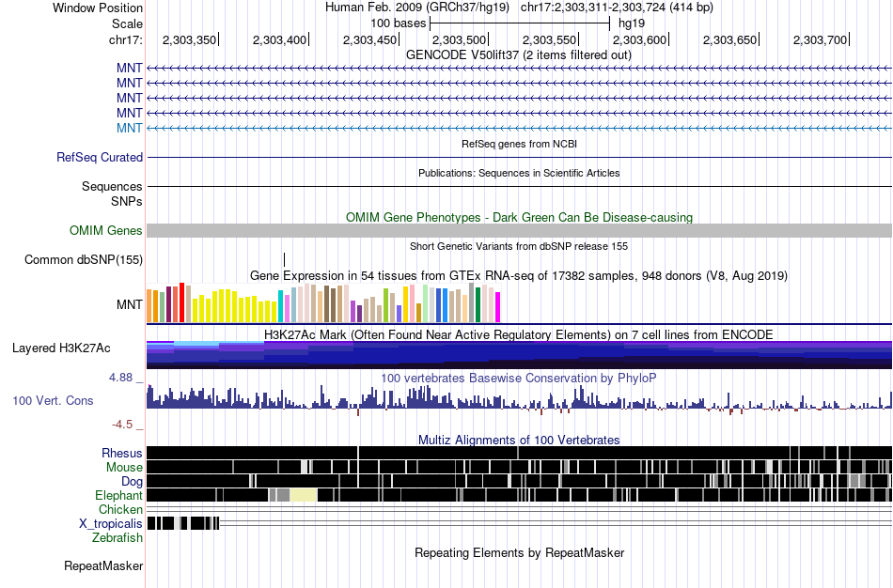The height and width of the screenshot is (588, 893).
Task: Open Multiz Alignments of 100 Vertebrates title
Action: point(519,440)
